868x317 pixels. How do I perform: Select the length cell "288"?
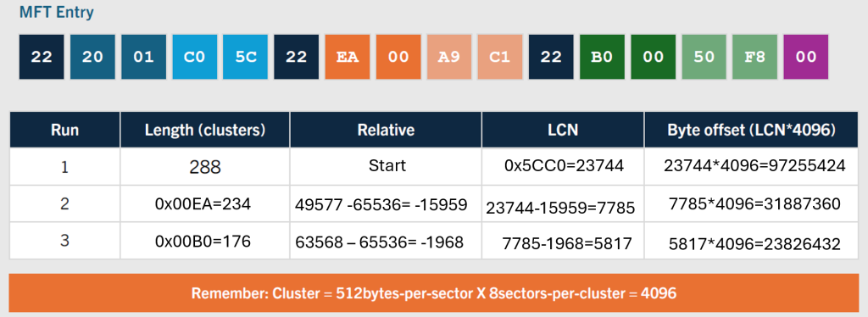tap(205, 166)
